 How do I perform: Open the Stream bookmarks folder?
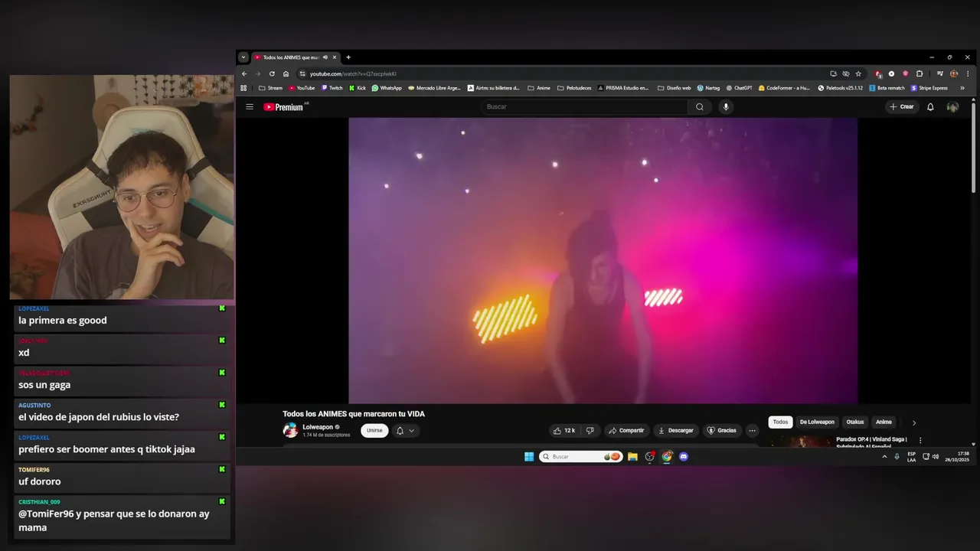270,88
